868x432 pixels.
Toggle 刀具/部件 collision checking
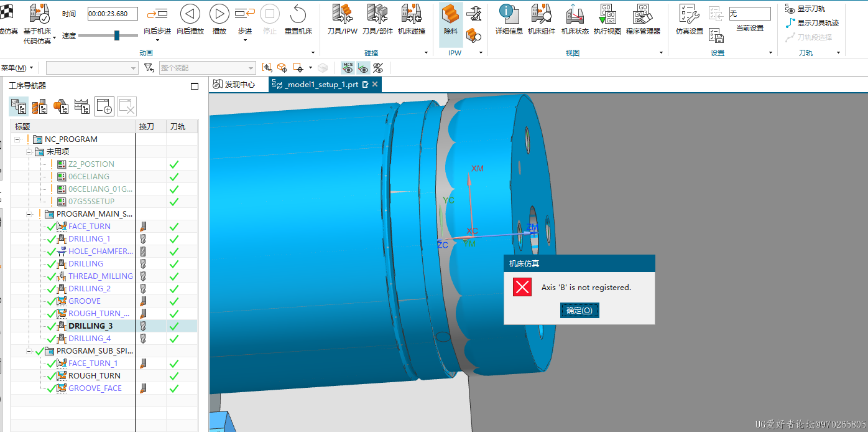point(377,20)
